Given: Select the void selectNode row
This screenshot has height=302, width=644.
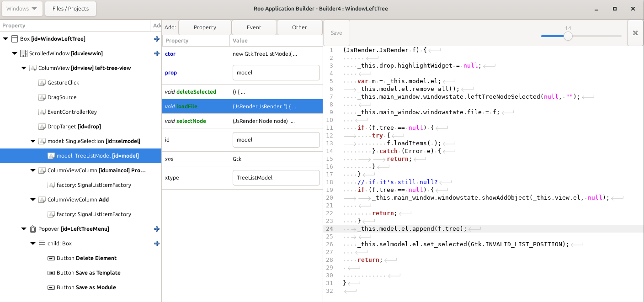Looking at the screenshot, I should [242, 121].
